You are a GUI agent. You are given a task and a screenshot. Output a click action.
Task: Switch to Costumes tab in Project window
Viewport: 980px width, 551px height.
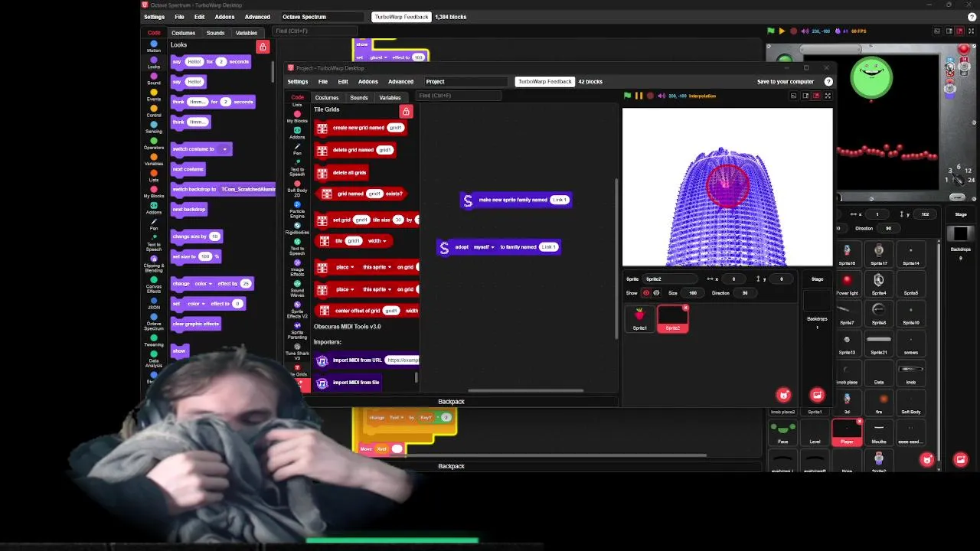tap(327, 97)
